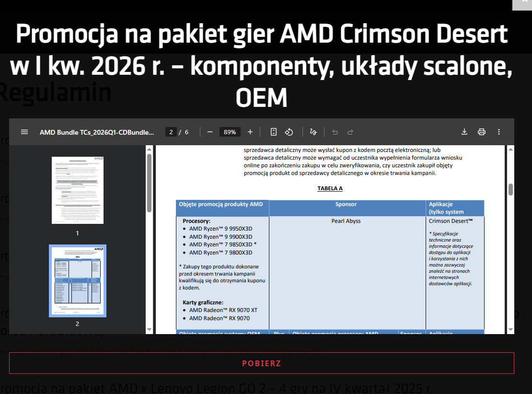Print the PDF document
Viewport: 532px width, 394px height.
(481, 132)
